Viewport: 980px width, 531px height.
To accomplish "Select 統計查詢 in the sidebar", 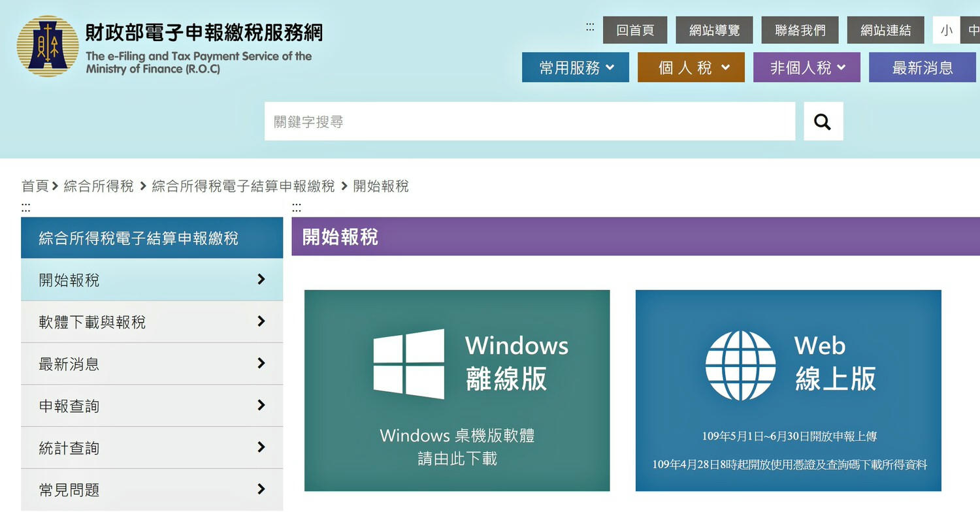I will click(x=152, y=447).
